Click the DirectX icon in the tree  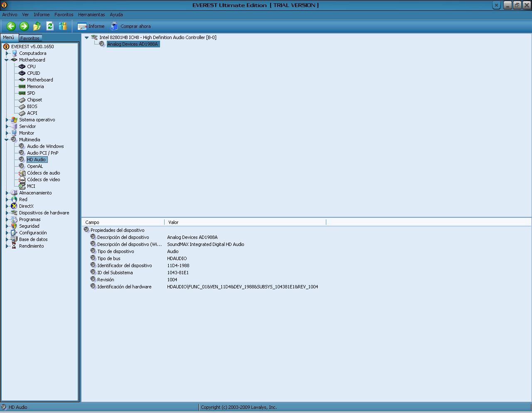[14, 206]
